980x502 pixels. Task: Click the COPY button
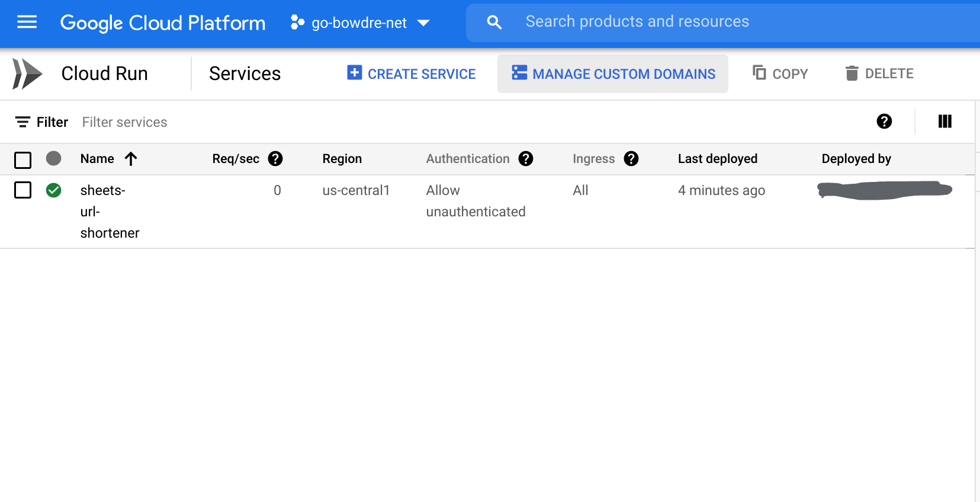coord(780,73)
